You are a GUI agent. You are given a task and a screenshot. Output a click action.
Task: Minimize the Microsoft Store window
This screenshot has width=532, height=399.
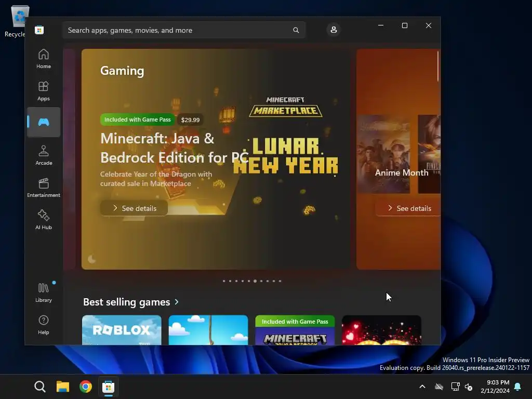click(x=381, y=25)
